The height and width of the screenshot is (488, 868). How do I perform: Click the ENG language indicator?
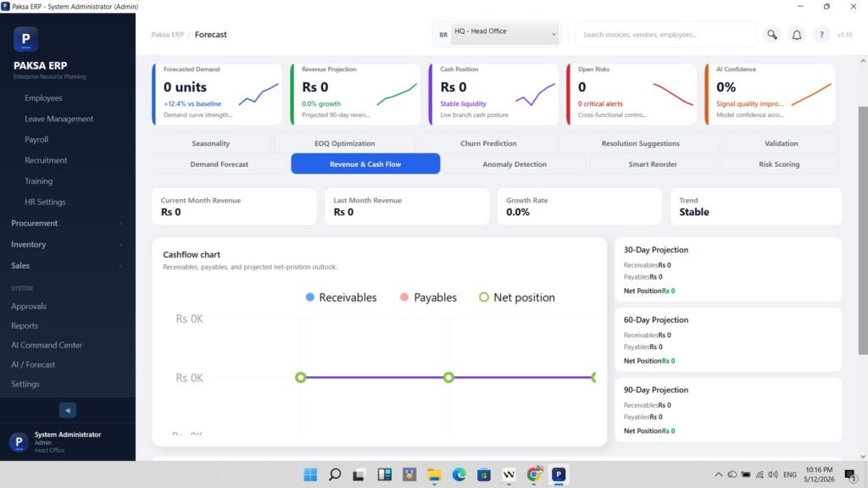tap(790, 474)
